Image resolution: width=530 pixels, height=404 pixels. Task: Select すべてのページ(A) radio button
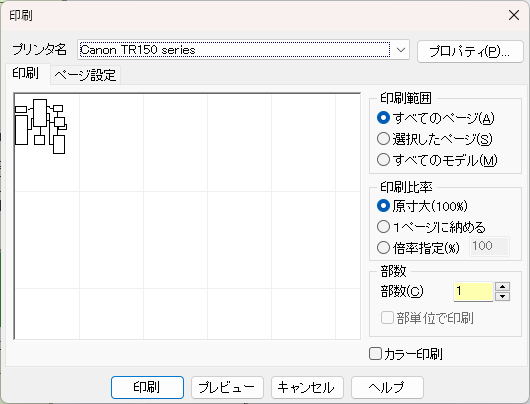[383, 118]
